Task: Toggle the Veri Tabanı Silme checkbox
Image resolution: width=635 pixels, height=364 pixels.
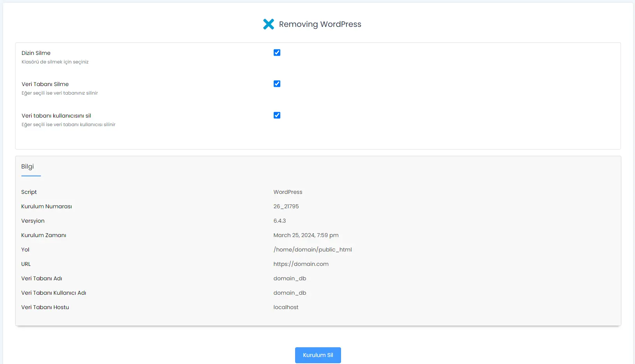Action: click(x=277, y=84)
